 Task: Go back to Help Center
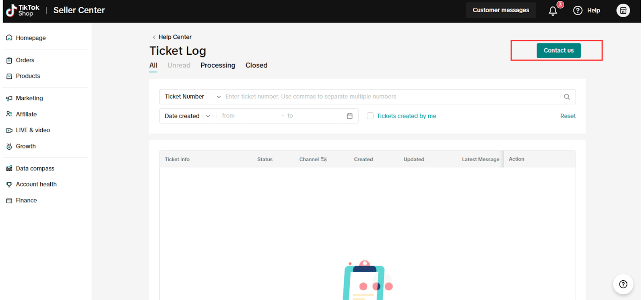coord(172,37)
